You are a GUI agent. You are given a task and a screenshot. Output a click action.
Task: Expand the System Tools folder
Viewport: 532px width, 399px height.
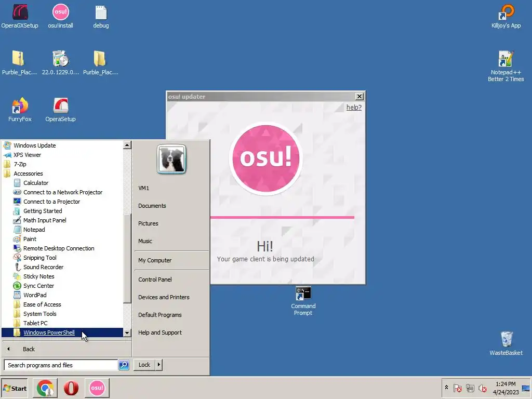pyautogui.click(x=63, y=314)
